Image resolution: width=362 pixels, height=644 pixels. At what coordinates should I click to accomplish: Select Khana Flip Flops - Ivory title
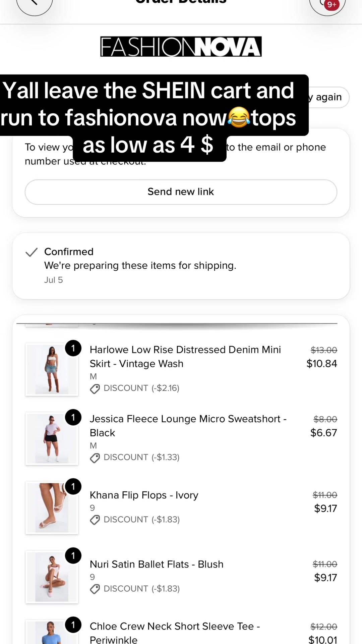tap(144, 495)
